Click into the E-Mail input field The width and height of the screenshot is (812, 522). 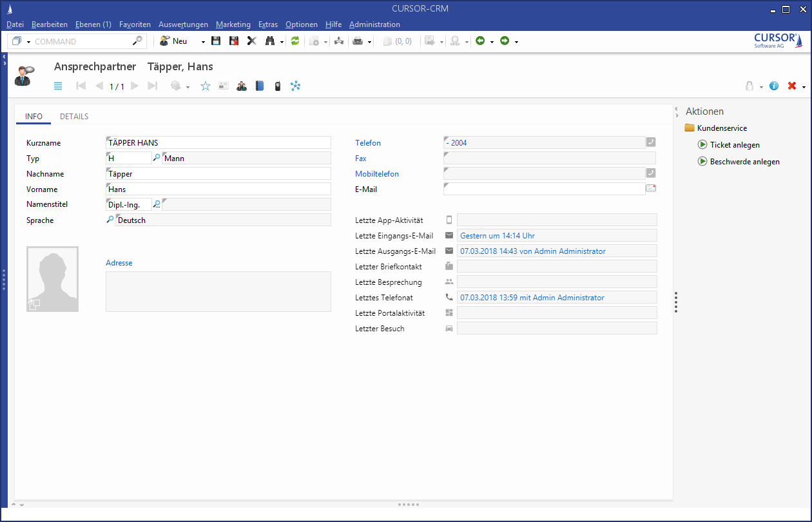pyautogui.click(x=543, y=189)
